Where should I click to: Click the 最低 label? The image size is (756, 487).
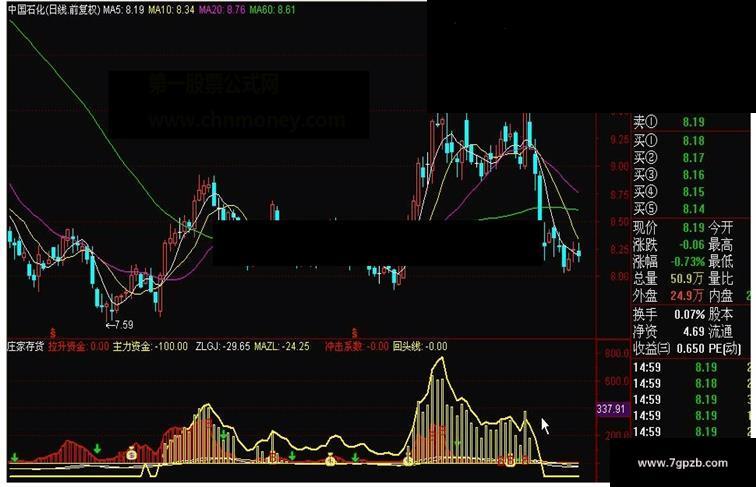tap(721, 262)
